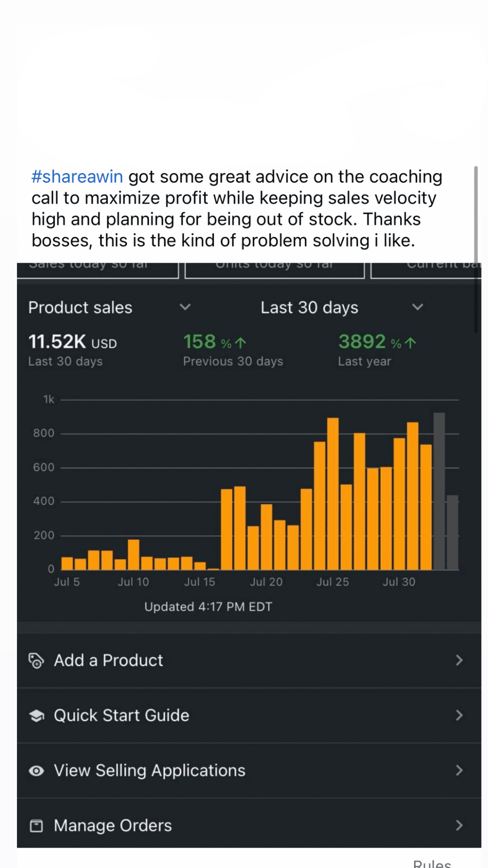This screenshot has width=488, height=868.
Task: Open the Product sales metric dropdown
Action: pos(185,307)
